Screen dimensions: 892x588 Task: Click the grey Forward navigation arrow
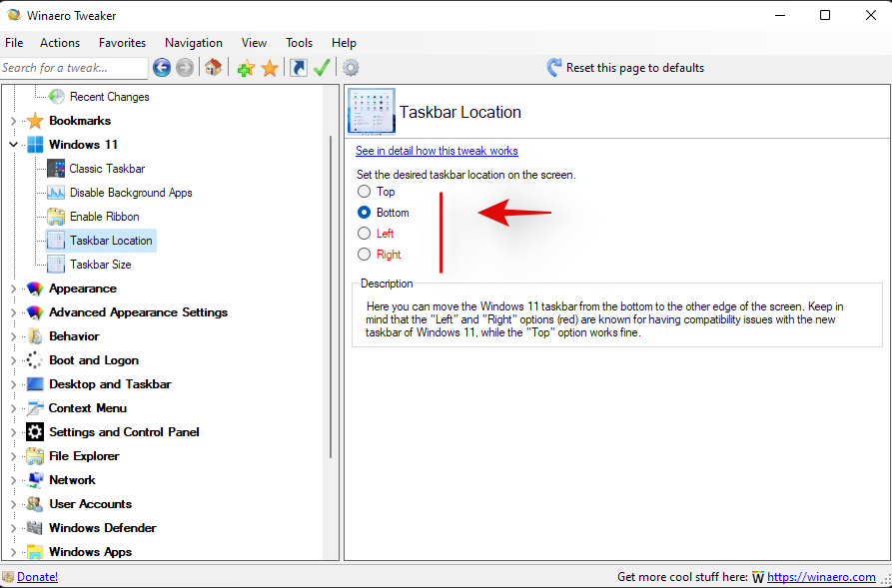click(x=185, y=68)
